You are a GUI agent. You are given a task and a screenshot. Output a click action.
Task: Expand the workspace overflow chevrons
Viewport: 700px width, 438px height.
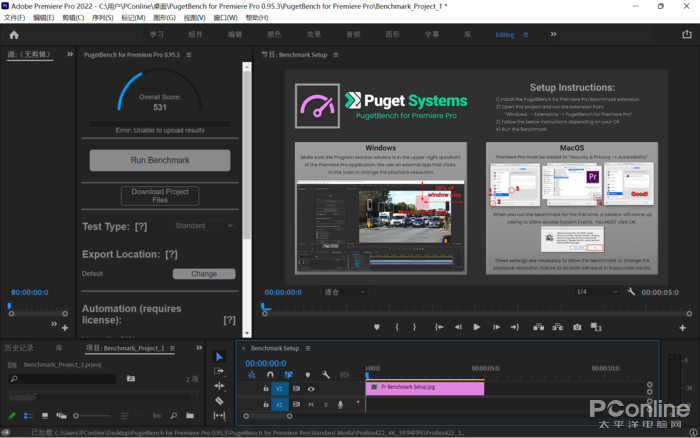coord(553,34)
